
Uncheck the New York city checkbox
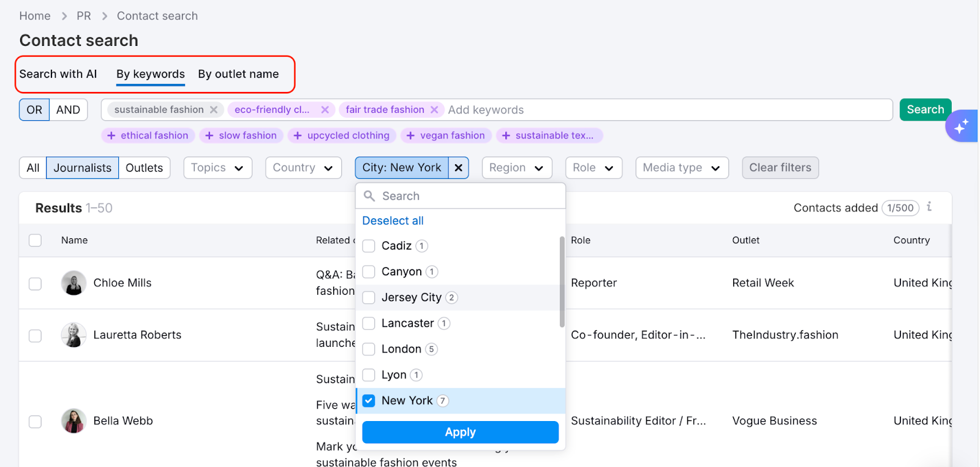[x=369, y=401]
